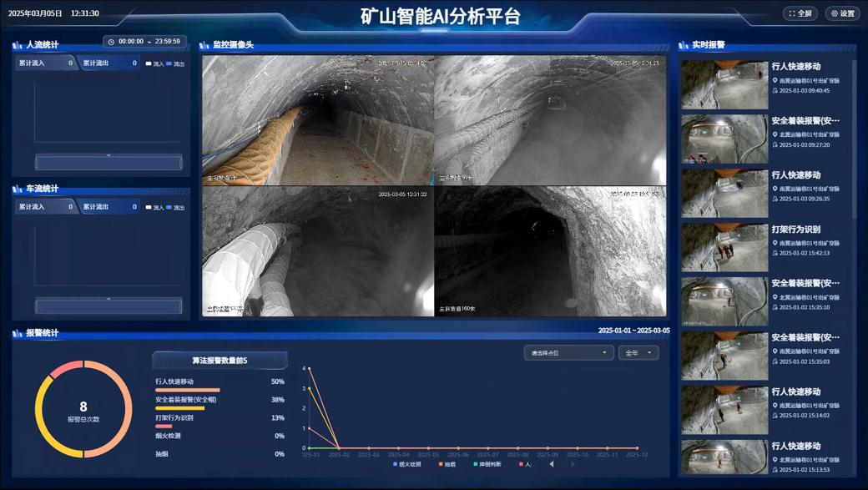Click the icon beside the 监控摄像头 heading

[x=204, y=45]
